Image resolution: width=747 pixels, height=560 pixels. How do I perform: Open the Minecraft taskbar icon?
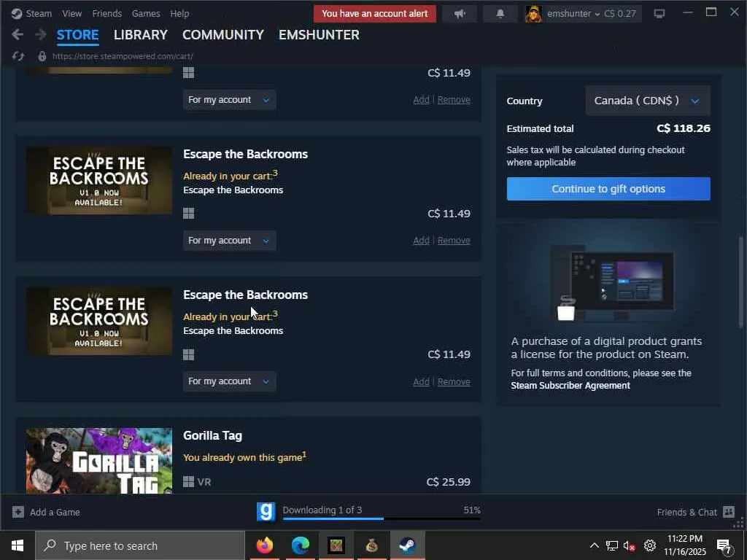coord(336,545)
